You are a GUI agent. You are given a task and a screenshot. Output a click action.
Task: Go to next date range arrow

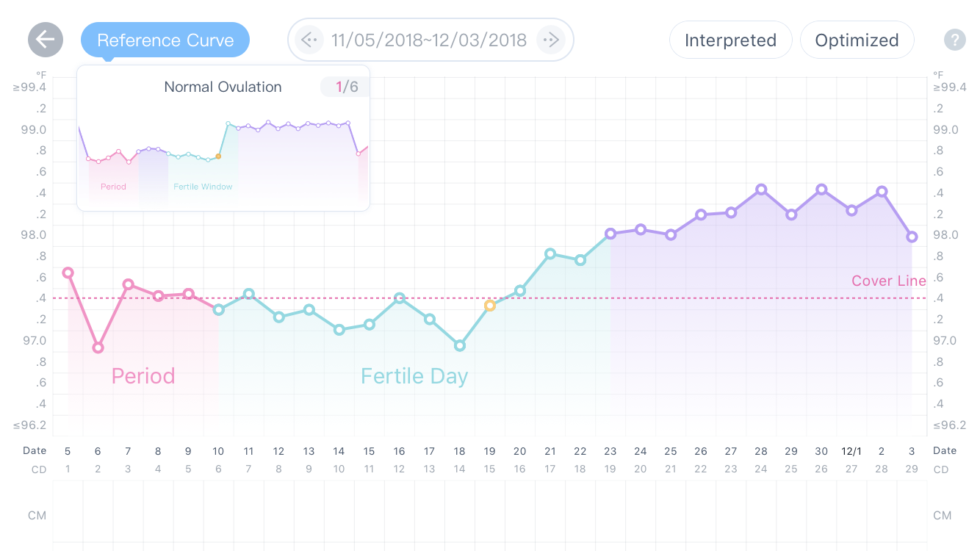click(x=550, y=40)
